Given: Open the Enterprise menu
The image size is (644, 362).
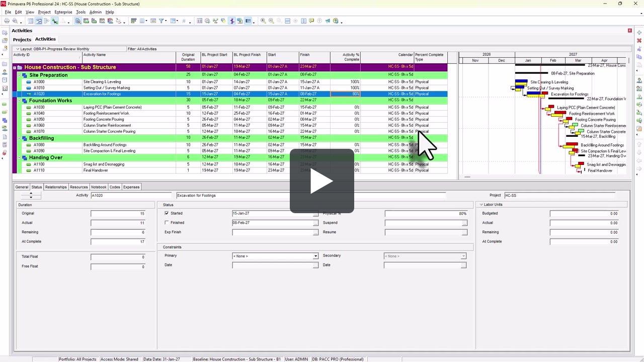Looking at the screenshot, I should coord(63,12).
